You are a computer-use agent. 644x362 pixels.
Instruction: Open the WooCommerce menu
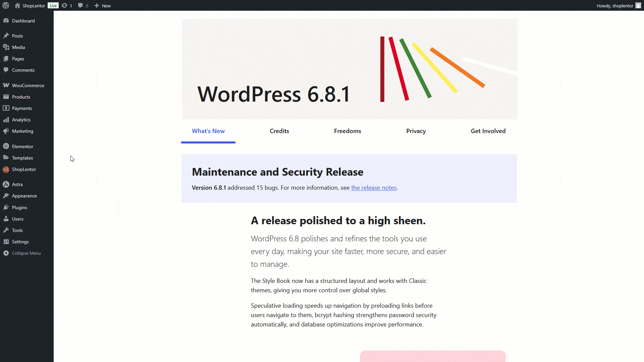28,85
